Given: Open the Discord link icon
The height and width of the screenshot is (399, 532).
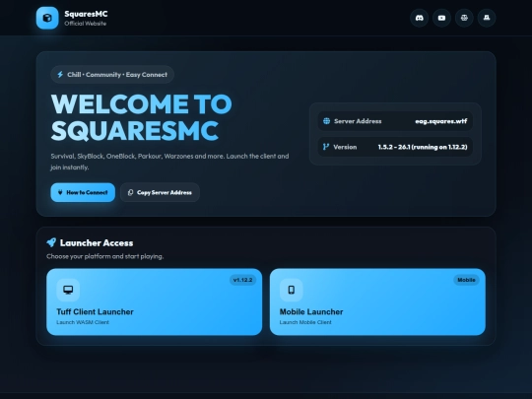Looking at the screenshot, I should 420,18.
